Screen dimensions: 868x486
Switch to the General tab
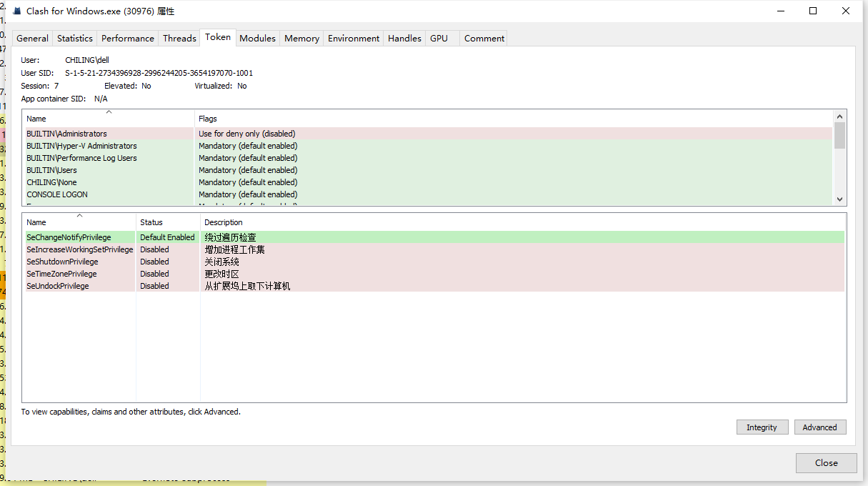pos(33,39)
